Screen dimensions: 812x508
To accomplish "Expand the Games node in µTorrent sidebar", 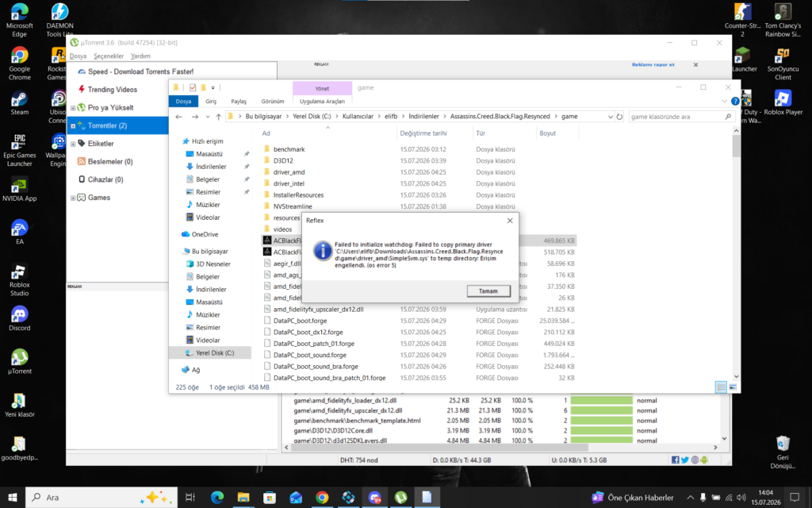I will 73,198.
